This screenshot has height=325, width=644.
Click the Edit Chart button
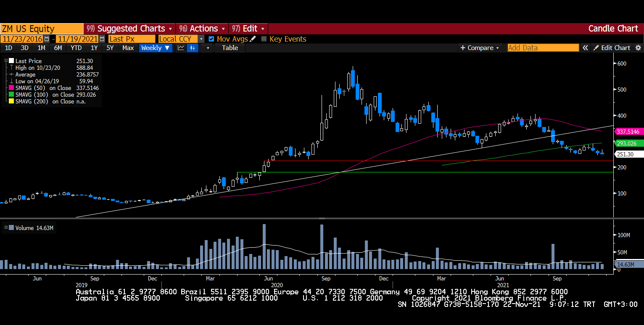coord(612,48)
